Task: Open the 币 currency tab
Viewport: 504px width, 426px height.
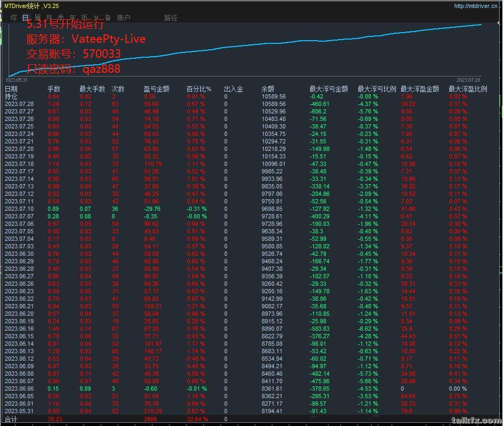Action: tap(85, 18)
